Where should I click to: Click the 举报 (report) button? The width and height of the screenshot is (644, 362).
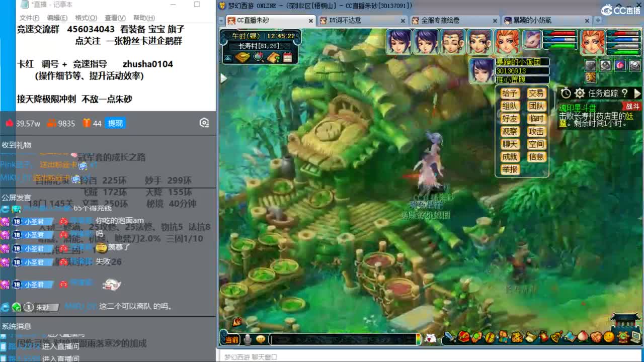(x=510, y=169)
